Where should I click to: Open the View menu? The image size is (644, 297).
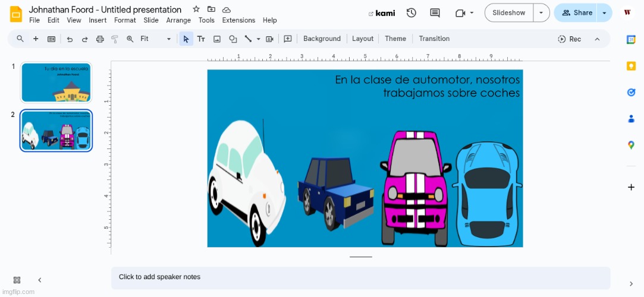pos(74,20)
